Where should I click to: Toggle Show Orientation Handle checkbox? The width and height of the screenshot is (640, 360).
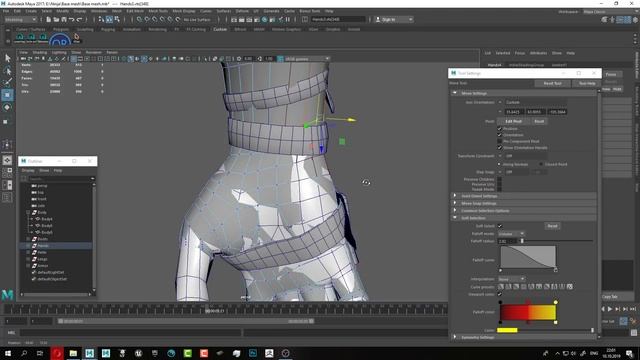(500, 147)
